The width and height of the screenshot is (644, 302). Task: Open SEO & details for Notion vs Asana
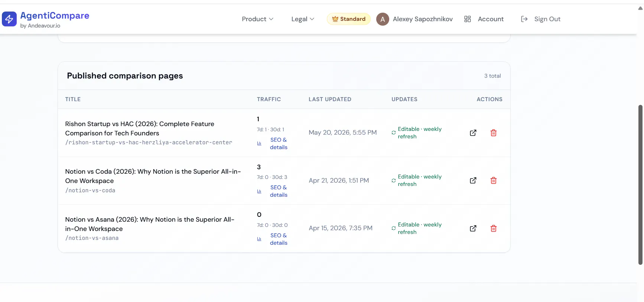(x=279, y=239)
